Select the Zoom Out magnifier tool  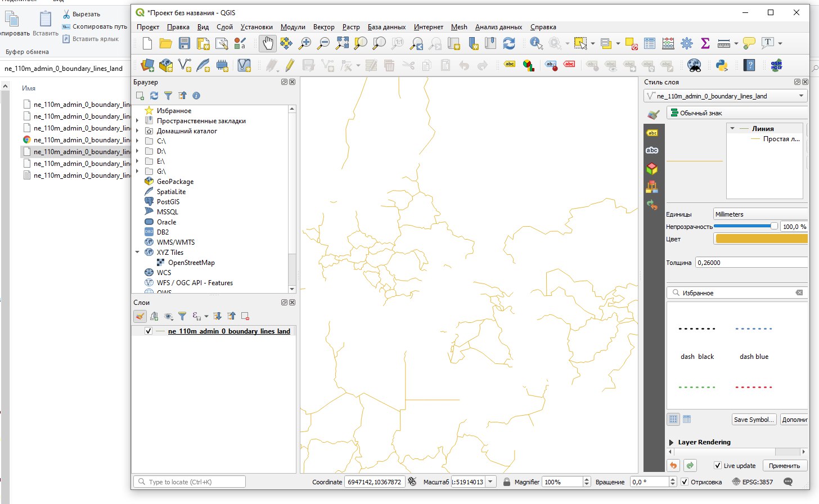[x=323, y=43]
